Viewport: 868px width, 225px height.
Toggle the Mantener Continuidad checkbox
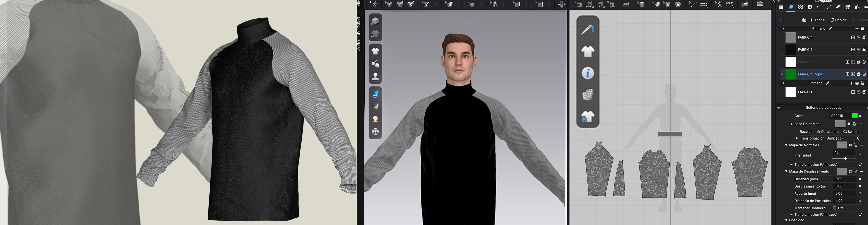834,208
